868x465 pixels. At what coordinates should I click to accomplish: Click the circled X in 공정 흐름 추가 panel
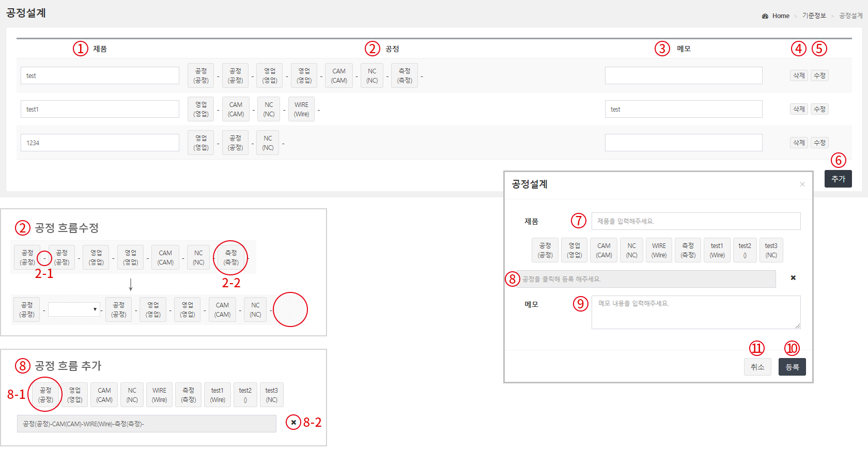point(293,422)
